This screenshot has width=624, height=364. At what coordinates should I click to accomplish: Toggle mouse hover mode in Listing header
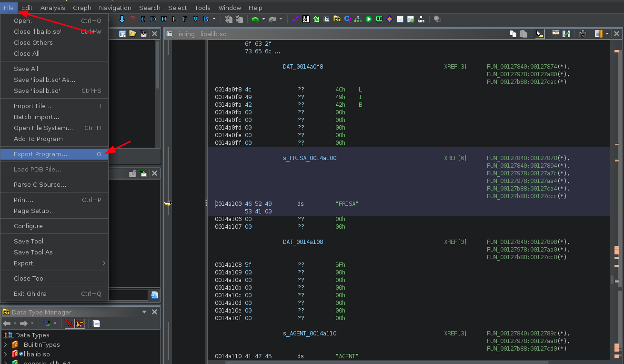pos(539,34)
